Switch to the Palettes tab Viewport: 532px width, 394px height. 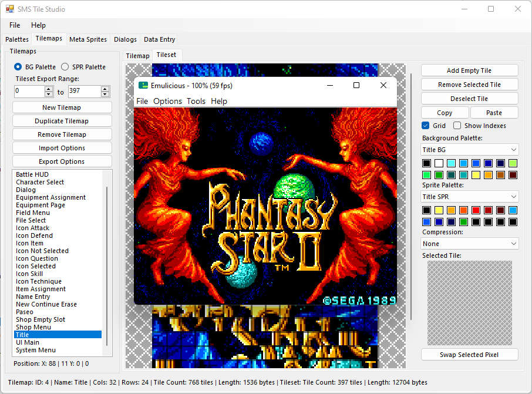pyautogui.click(x=17, y=39)
